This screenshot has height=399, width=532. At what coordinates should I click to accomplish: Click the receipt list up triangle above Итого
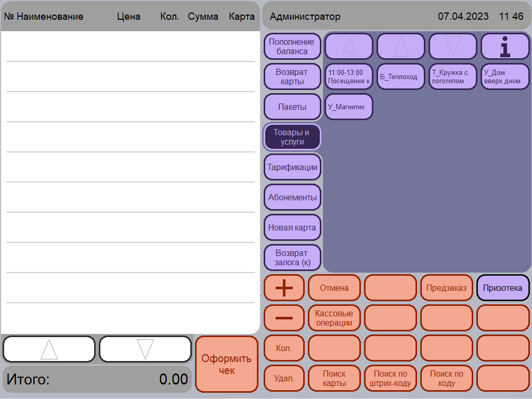tap(49, 349)
